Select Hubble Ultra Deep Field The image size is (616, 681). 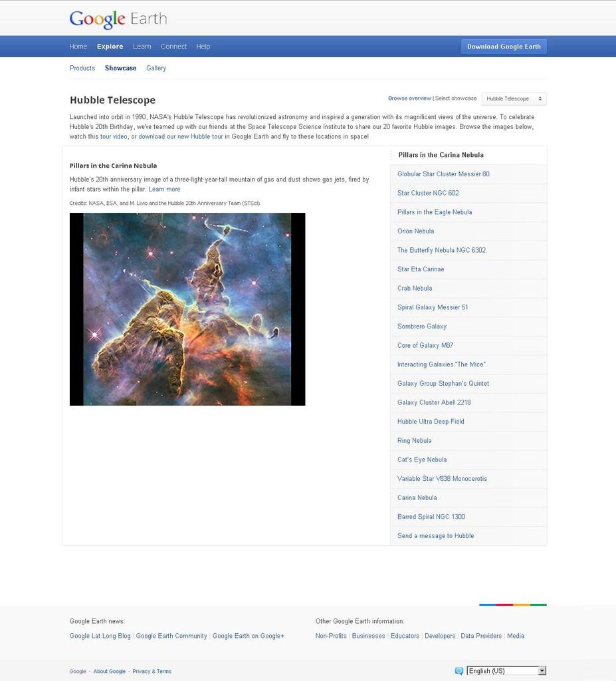pos(468,422)
